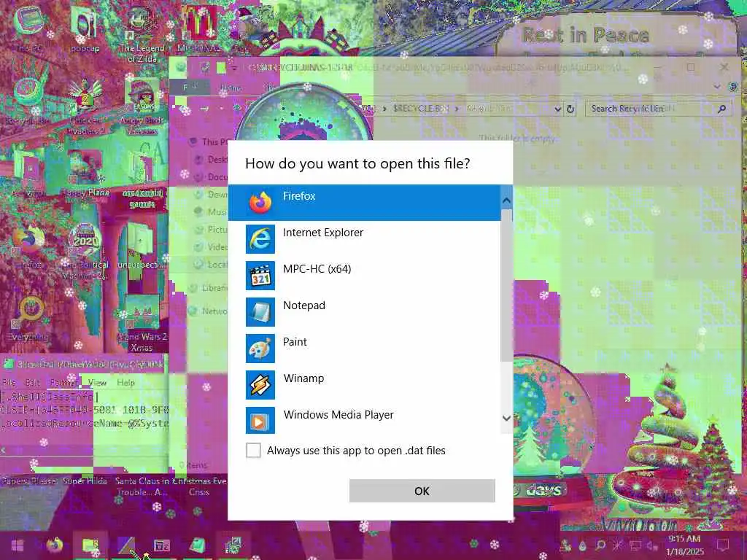Pick Windows Media Player from the list

point(365,421)
